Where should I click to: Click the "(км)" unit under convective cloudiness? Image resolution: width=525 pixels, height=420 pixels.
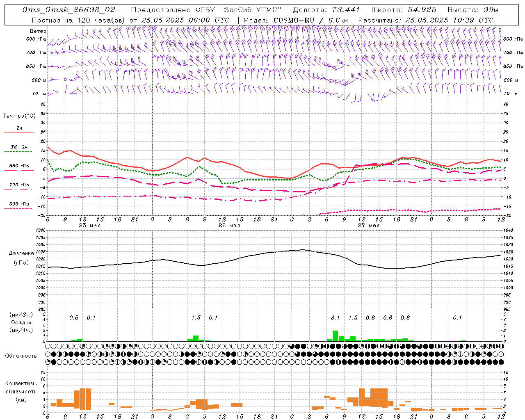coord(21,399)
